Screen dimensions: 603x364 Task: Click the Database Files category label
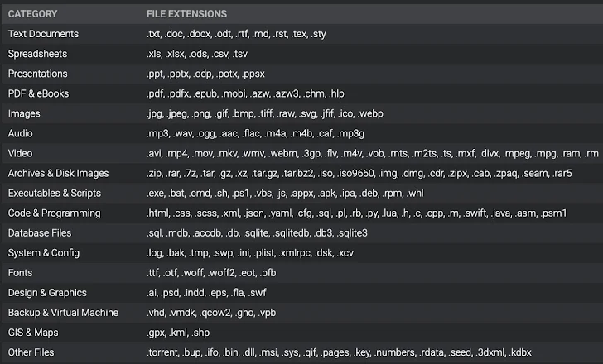pyautogui.click(x=40, y=233)
